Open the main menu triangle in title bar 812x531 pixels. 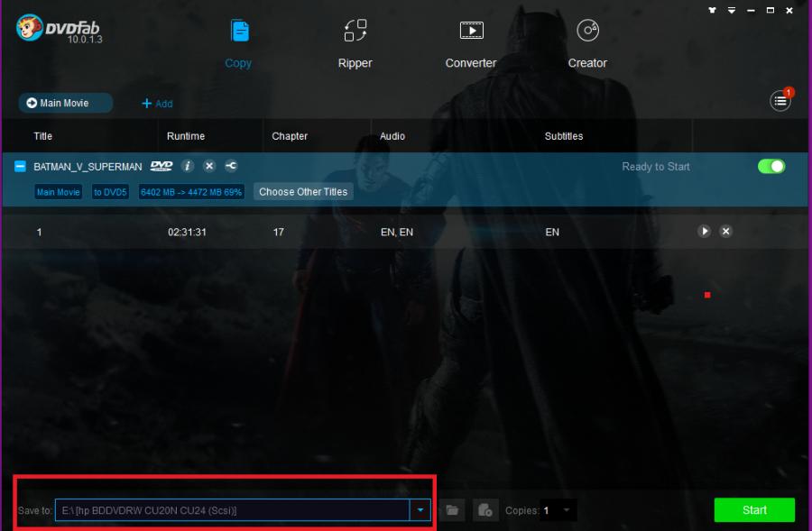(x=731, y=10)
